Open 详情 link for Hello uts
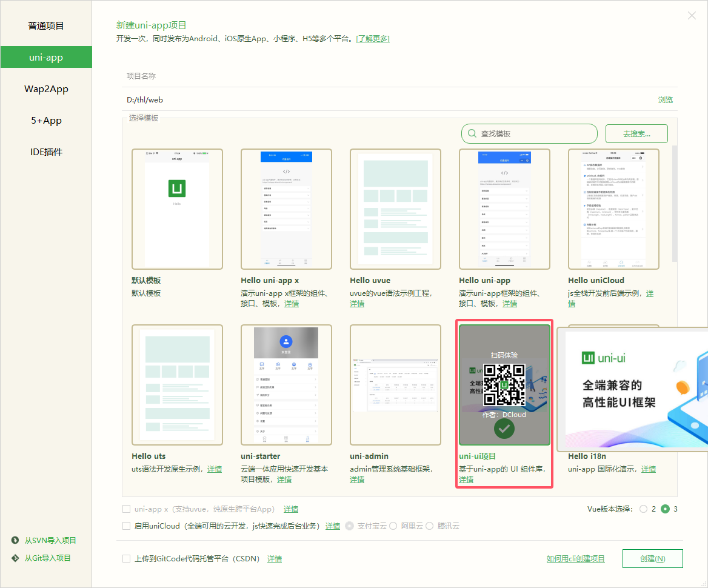The height and width of the screenshot is (588, 708). click(x=215, y=469)
